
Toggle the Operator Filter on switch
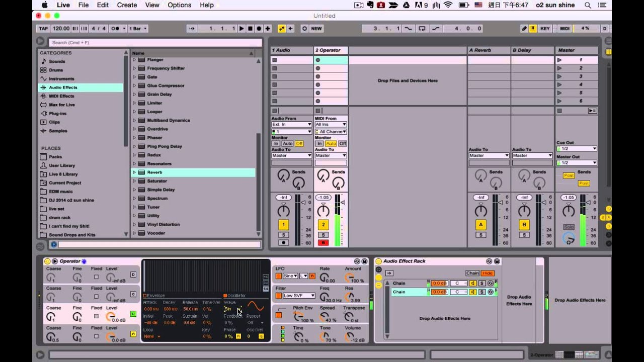[278, 296]
